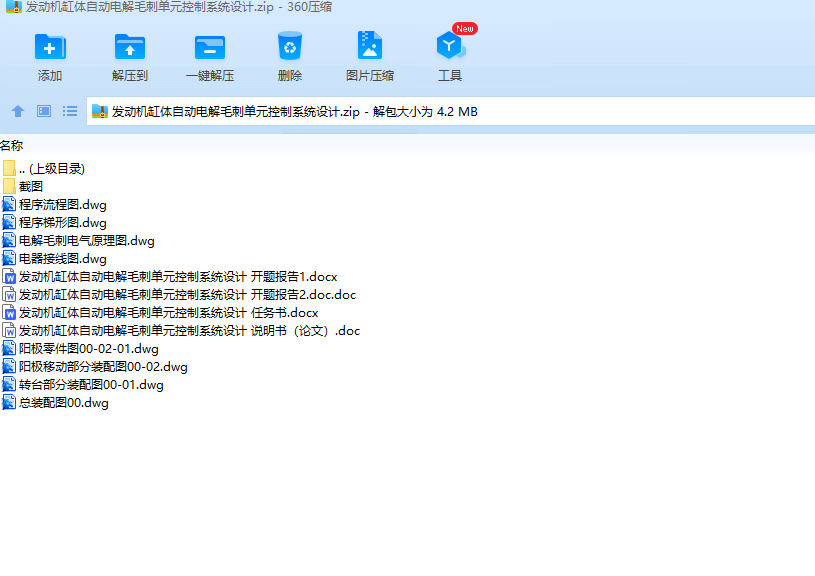The width and height of the screenshot is (815, 576).
Task: Click the dwg icon of 阳极移动部分装配图00-02.dwg
Action: (9, 366)
